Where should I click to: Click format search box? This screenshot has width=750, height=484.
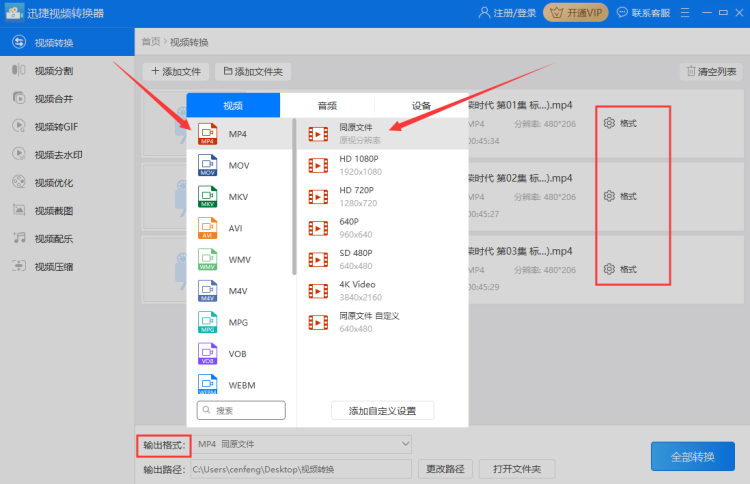coord(241,410)
